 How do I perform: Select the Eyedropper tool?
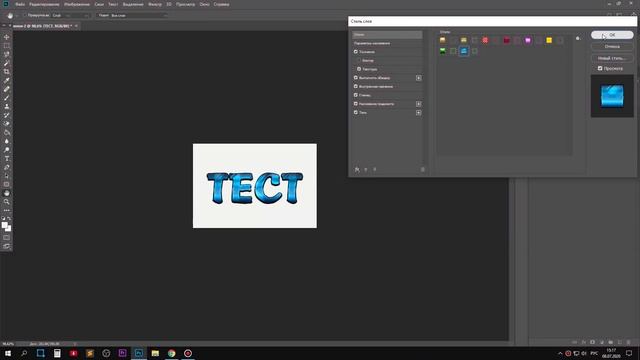pyautogui.click(x=7, y=80)
